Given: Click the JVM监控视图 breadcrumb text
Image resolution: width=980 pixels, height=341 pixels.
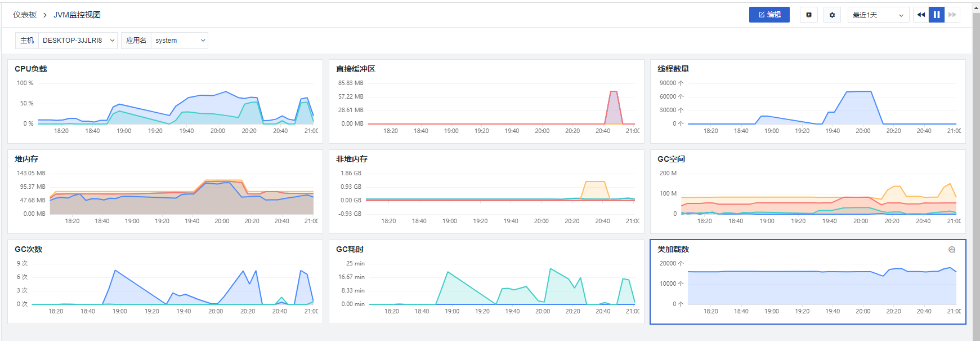Looking at the screenshot, I should click(77, 15).
